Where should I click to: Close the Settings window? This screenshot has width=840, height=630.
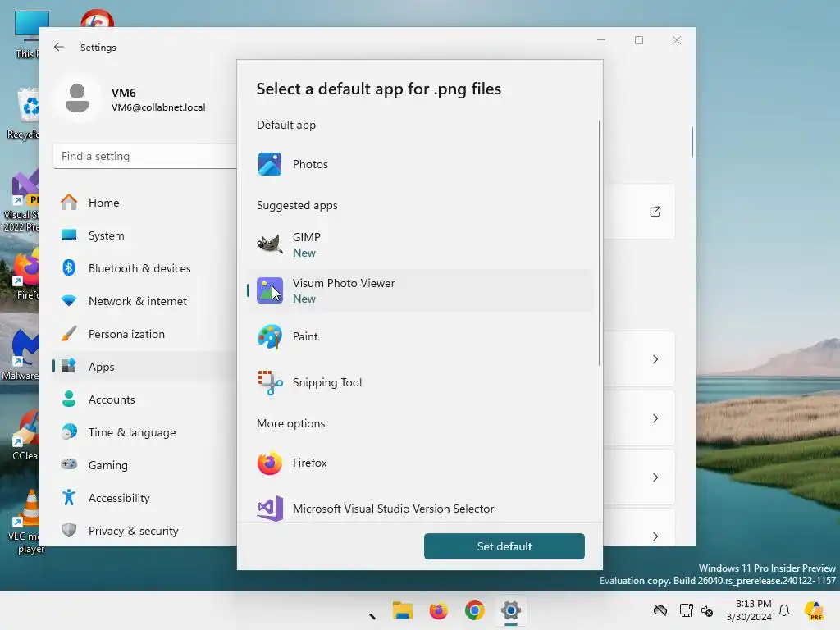(x=677, y=40)
